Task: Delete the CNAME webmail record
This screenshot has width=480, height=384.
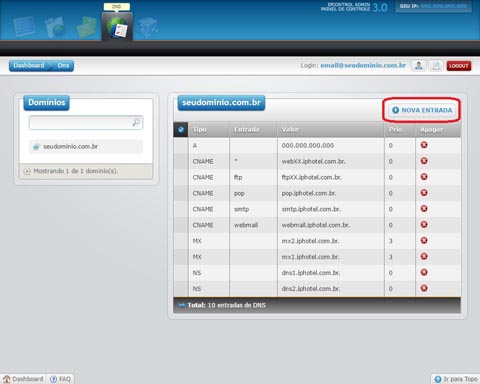Action: pos(424,224)
